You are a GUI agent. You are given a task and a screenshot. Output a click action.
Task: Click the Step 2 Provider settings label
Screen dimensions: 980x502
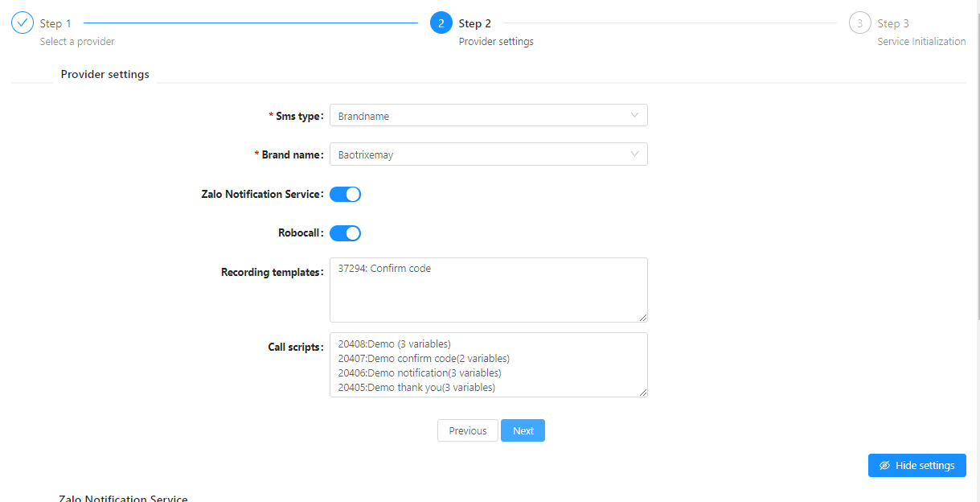point(495,41)
